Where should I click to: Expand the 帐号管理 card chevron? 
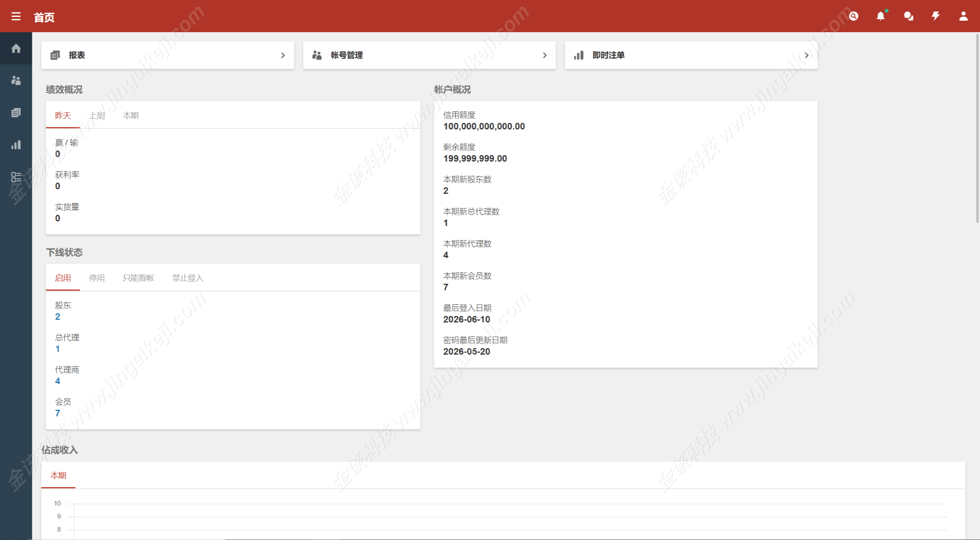pyautogui.click(x=545, y=55)
